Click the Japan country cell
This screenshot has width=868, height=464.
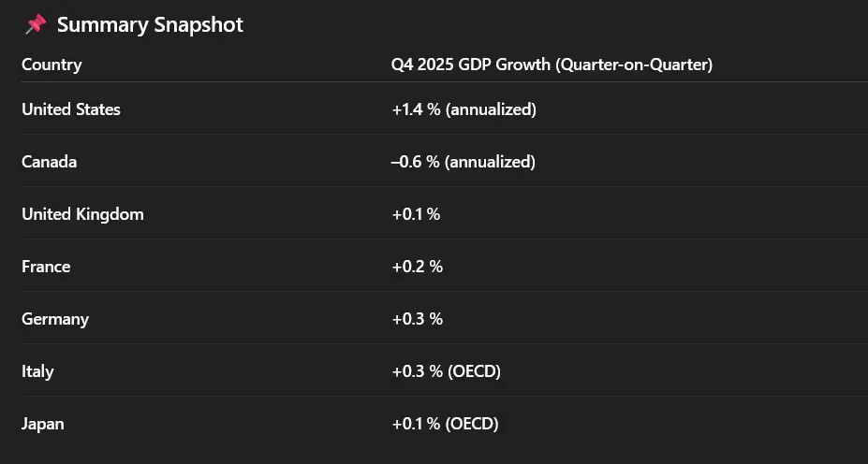tap(43, 424)
